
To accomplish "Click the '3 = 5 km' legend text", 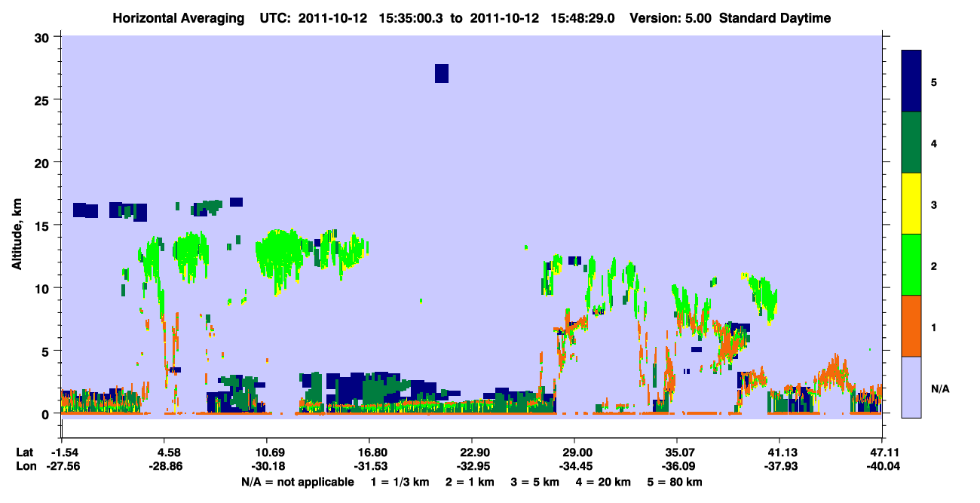I will tap(534, 482).
